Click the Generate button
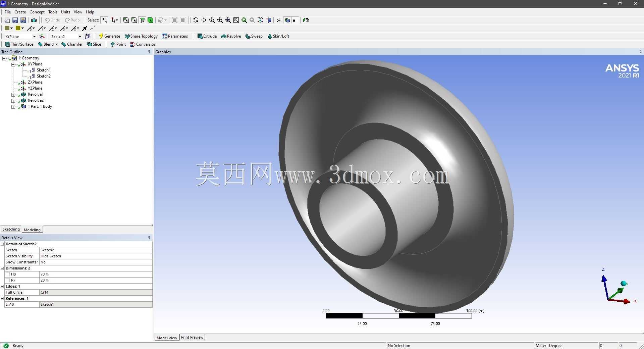This screenshot has height=349, width=644. click(109, 36)
